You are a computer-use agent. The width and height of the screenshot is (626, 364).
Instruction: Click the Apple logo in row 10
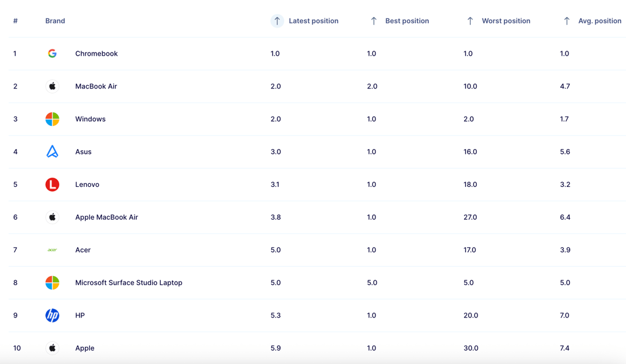coord(53,348)
